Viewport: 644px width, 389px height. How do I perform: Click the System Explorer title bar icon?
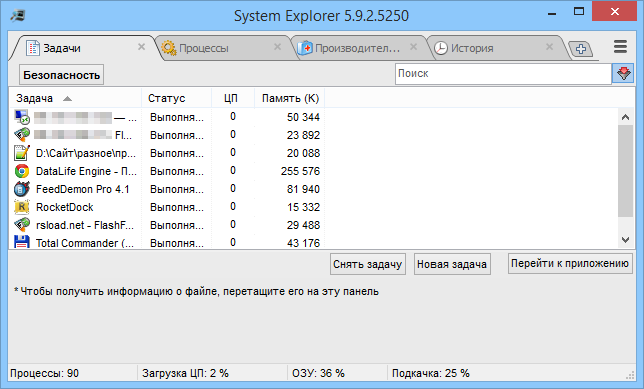coord(18,15)
